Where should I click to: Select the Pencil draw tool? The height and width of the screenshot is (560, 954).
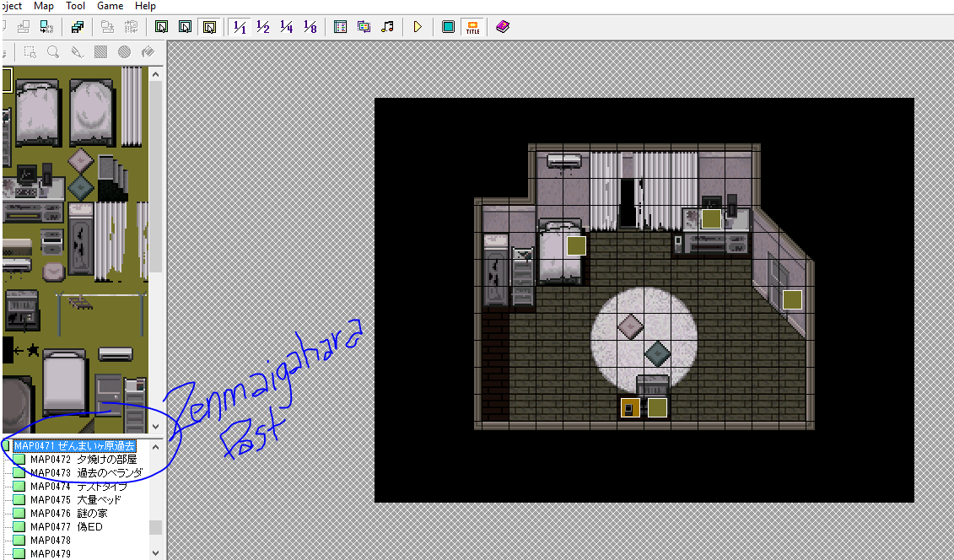coord(78,52)
